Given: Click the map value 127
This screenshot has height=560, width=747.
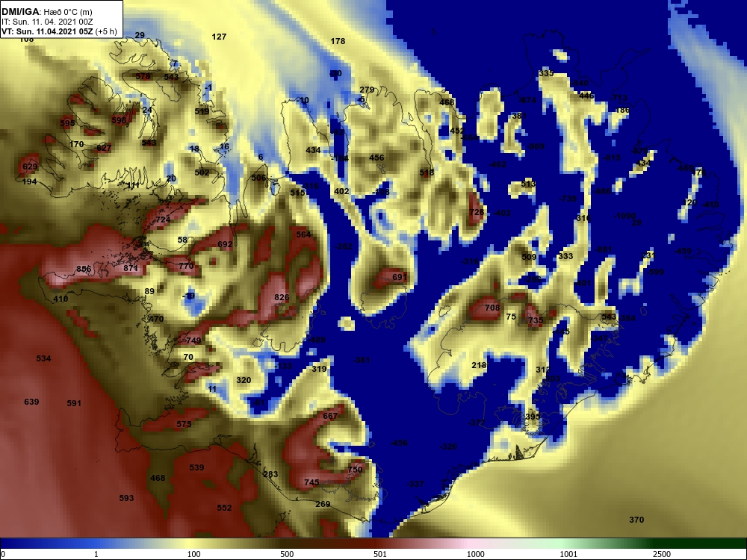Looking at the screenshot, I should coord(219,37).
